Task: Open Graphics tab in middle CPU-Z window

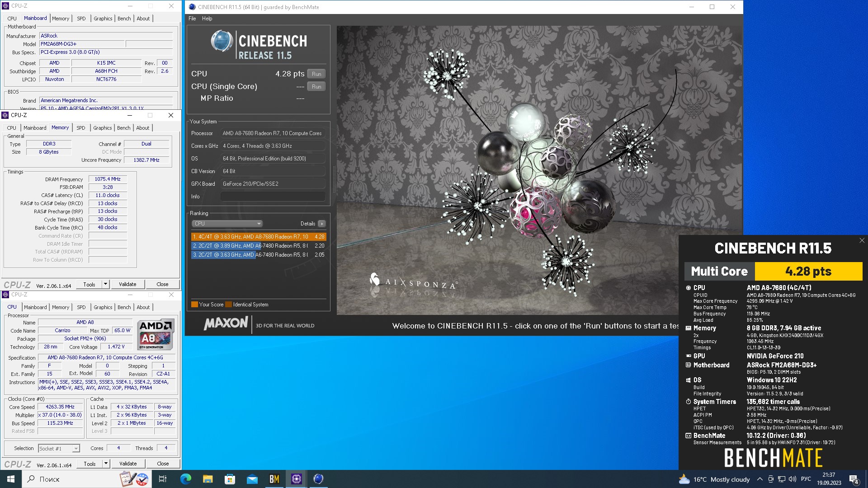Action: tap(103, 128)
